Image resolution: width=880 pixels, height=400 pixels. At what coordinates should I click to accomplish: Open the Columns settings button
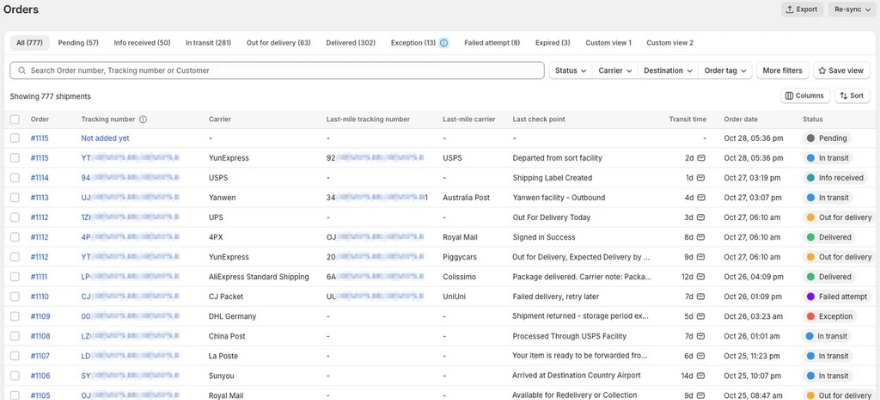click(x=805, y=96)
